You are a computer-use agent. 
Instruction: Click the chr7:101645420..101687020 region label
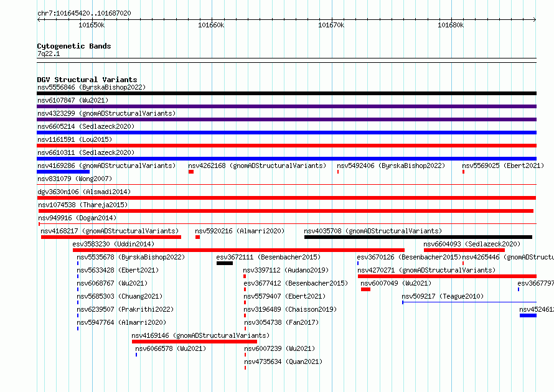pos(84,13)
